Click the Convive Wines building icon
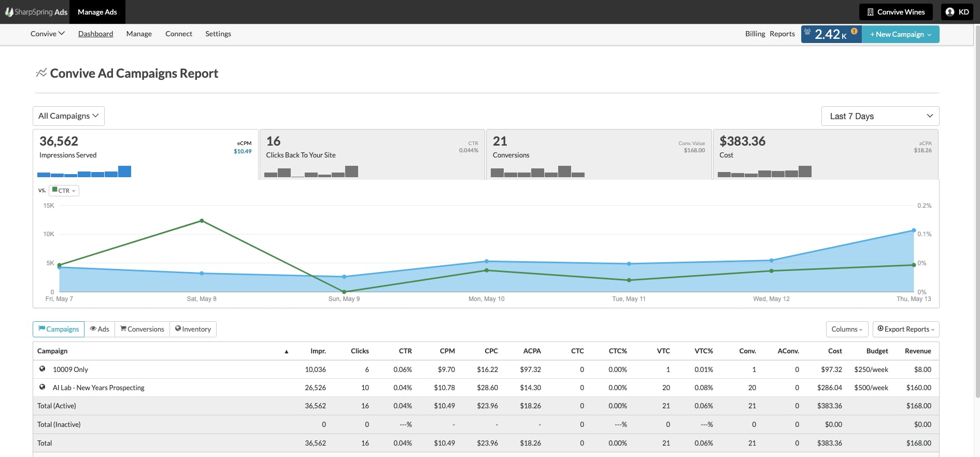Screen dimensions: 980x457 [870, 12]
